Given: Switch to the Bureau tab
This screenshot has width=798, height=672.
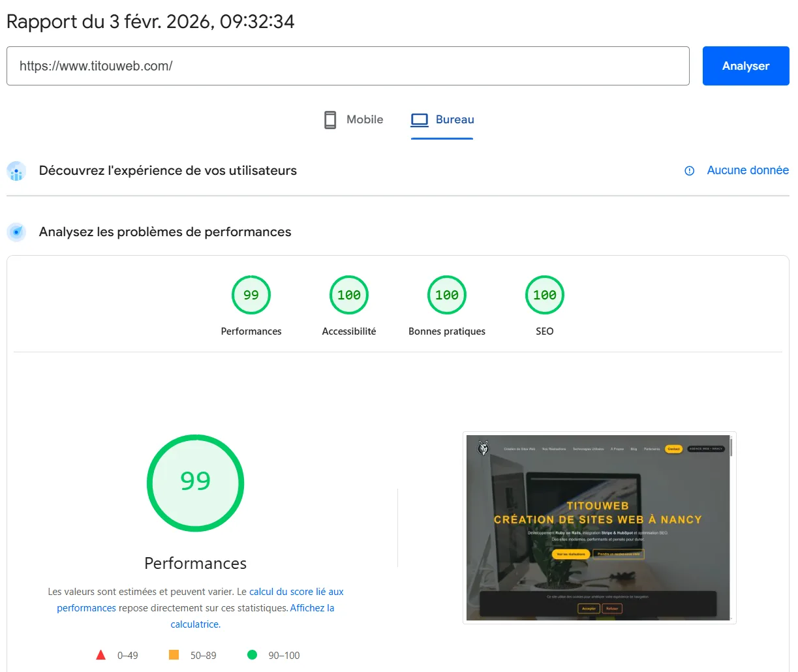Looking at the screenshot, I should pyautogui.click(x=442, y=119).
